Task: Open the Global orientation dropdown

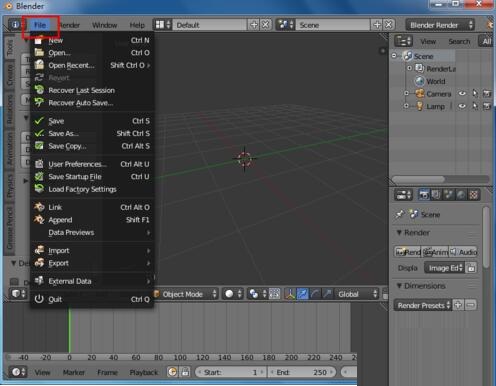Action: 357,294
